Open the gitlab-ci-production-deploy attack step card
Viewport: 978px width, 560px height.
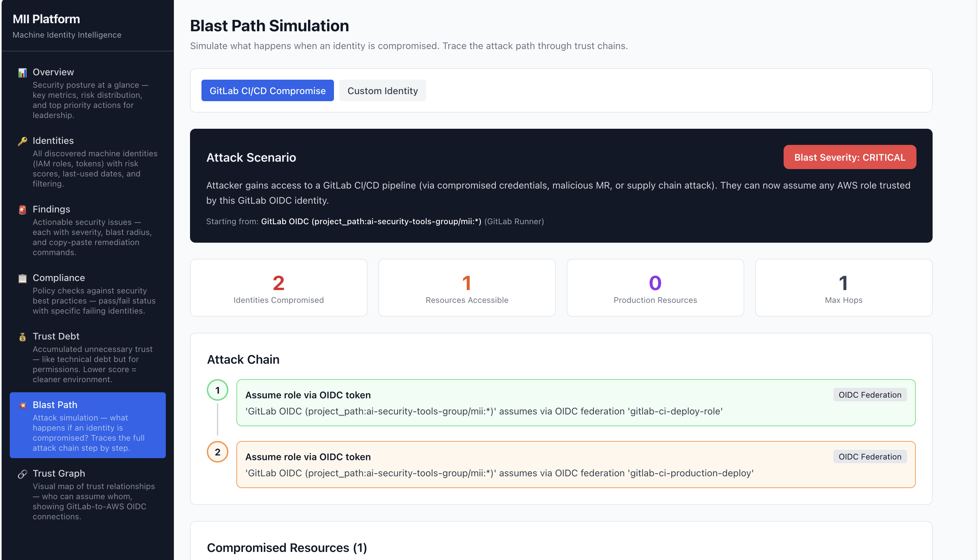tap(575, 465)
